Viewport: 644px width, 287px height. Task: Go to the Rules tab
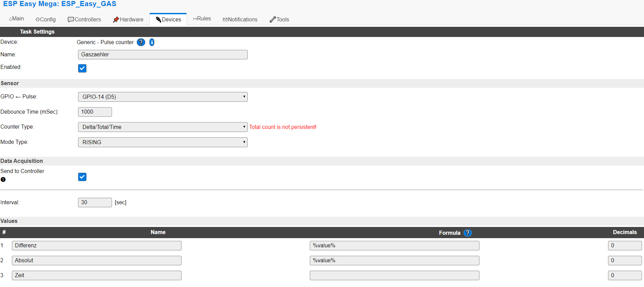[202, 19]
